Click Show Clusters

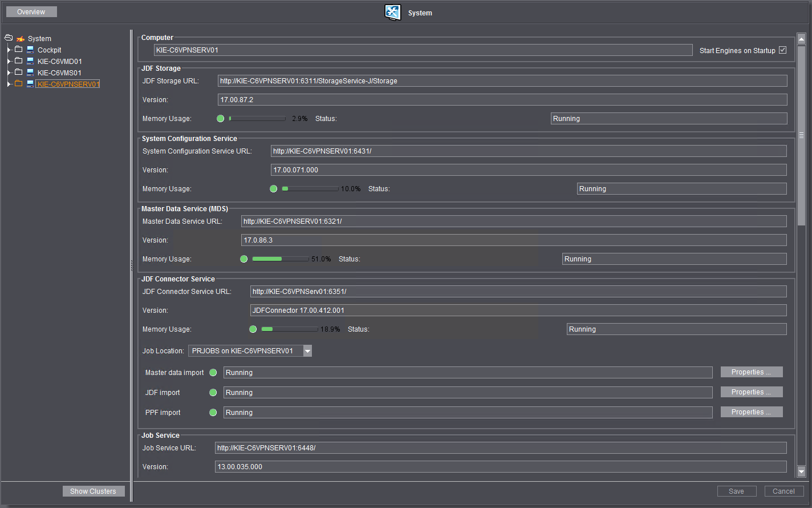pos(93,491)
